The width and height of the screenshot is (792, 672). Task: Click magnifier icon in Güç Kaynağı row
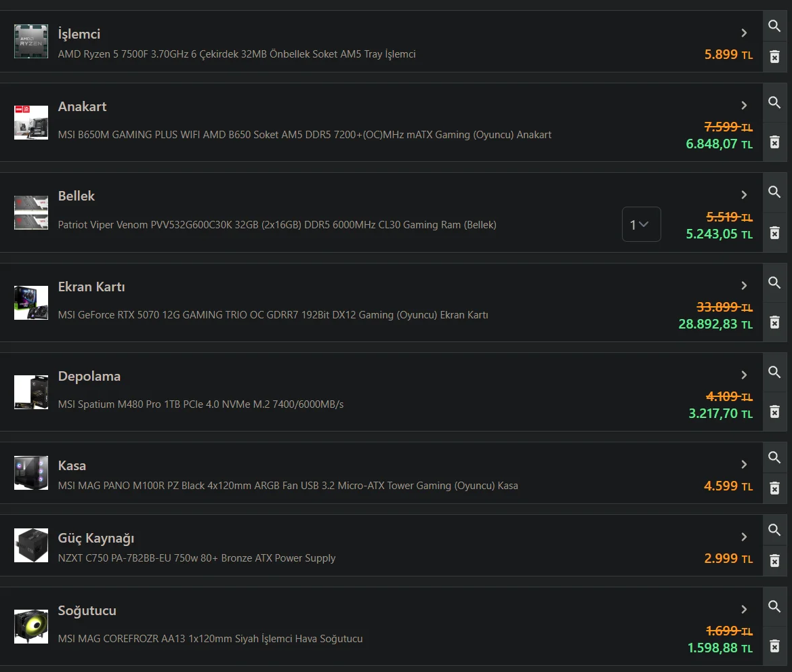pos(774,530)
